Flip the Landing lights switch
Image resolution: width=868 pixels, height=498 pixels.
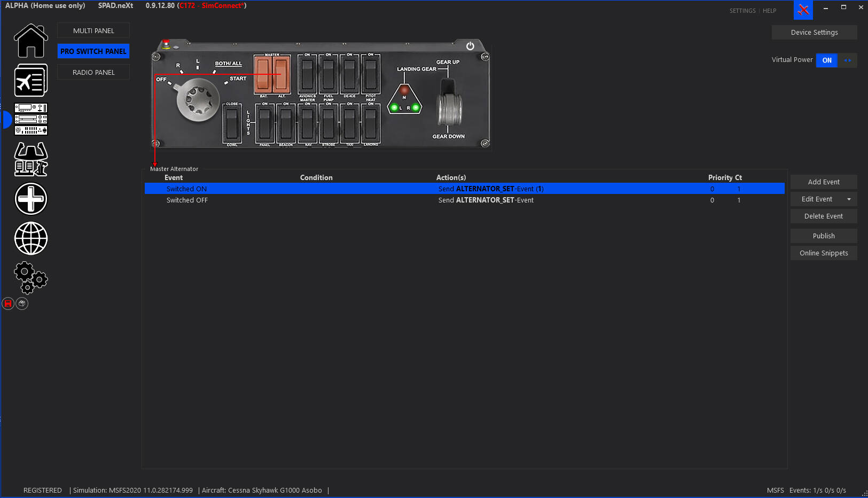pos(371,123)
